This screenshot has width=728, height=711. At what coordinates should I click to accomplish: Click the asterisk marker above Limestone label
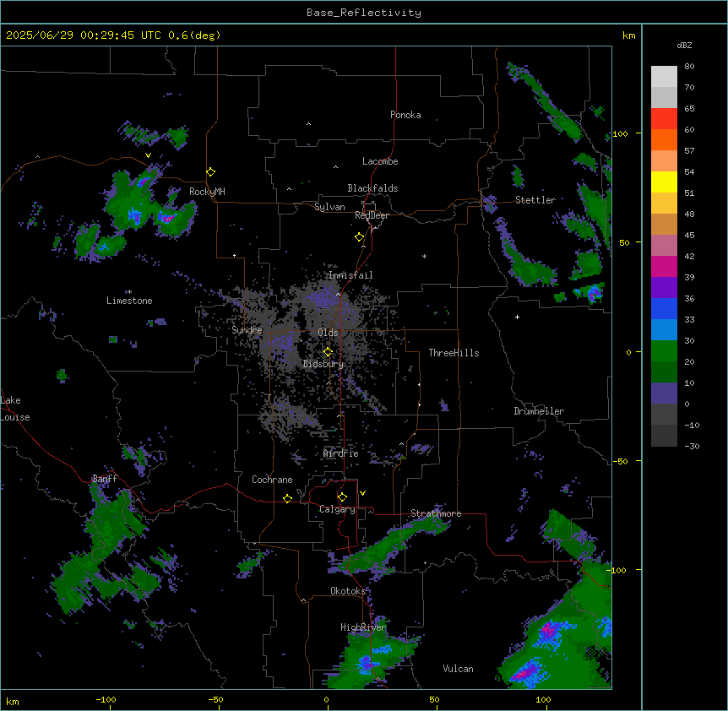(x=129, y=292)
